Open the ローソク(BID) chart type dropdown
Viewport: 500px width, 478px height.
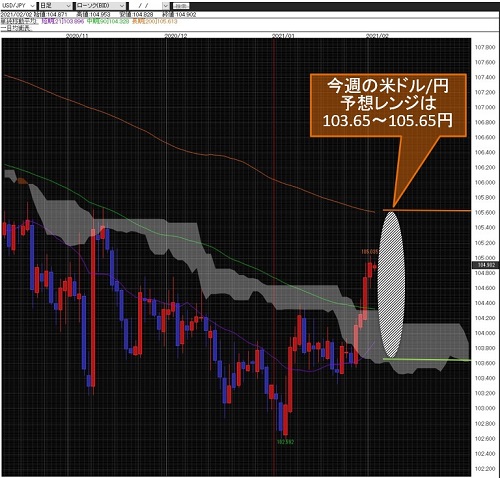click(x=100, y=6)
